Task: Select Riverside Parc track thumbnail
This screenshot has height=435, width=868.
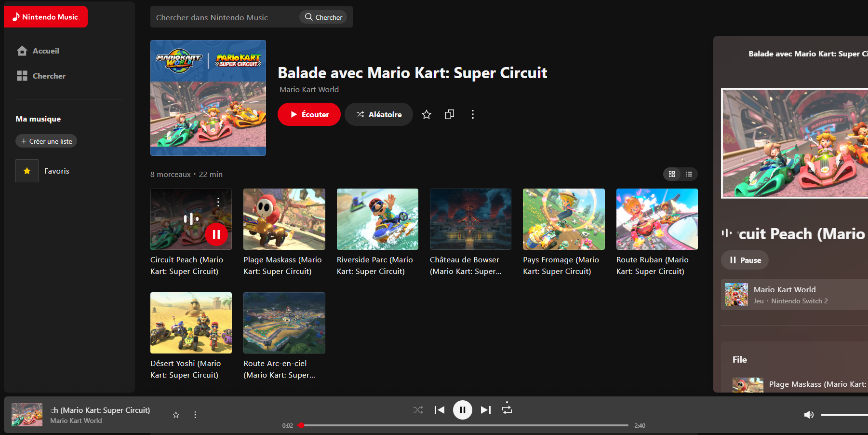Action: point(377,219)
